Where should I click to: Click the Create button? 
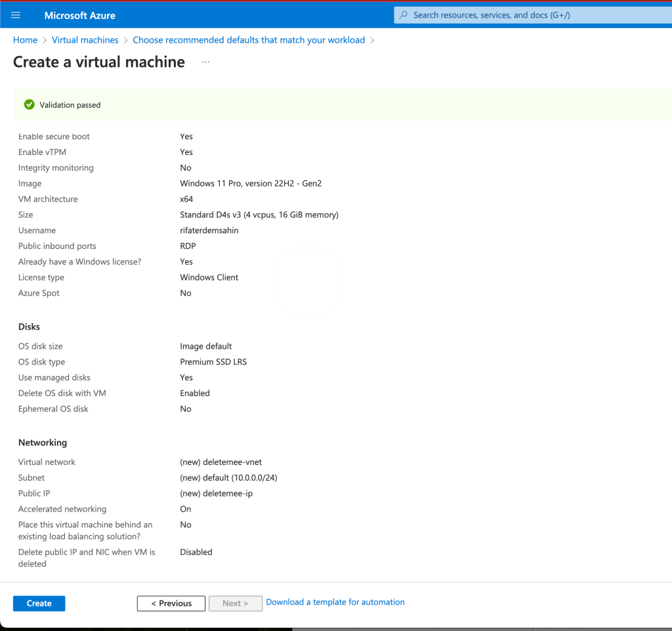tap(39, 603)
